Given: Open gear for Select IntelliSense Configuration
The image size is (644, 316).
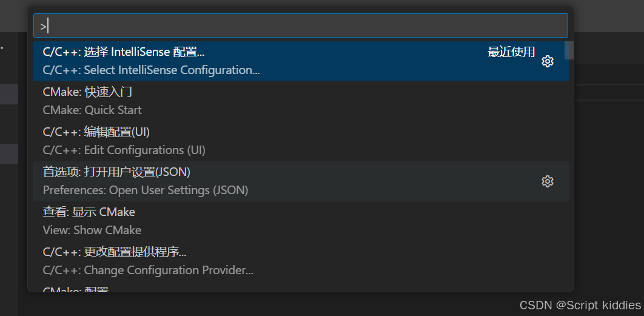Looking at the screenshot, I should coord(548,61).
